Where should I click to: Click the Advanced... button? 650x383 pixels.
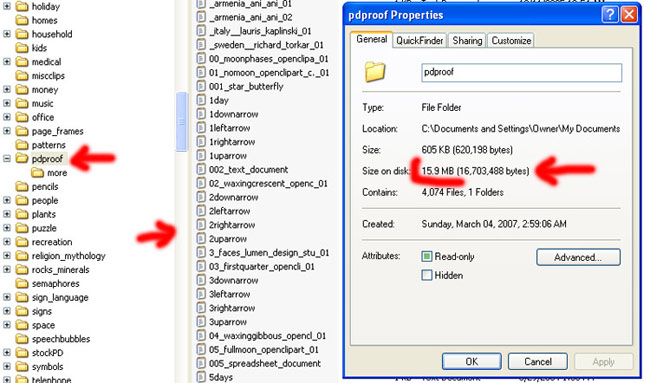(578, 257)
